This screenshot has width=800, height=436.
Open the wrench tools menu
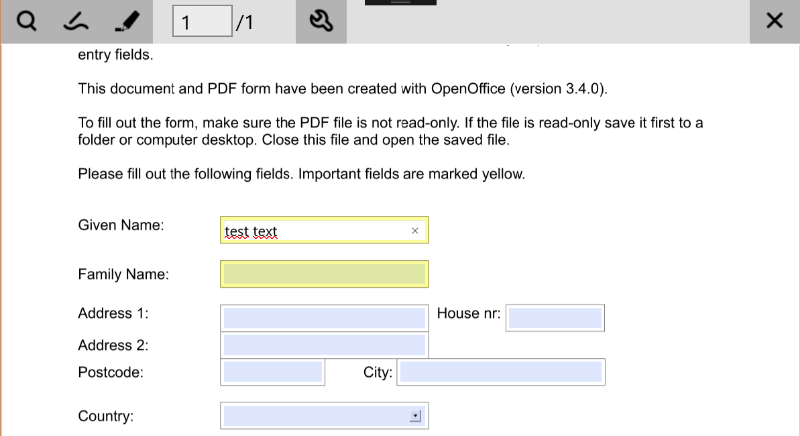click(321, 21)
